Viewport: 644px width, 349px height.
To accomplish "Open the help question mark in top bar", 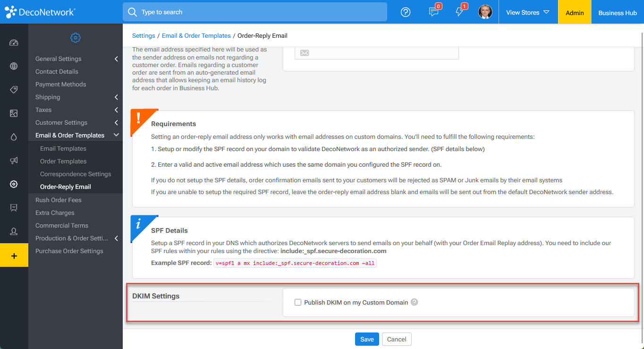I will click(x=405, y=12).
